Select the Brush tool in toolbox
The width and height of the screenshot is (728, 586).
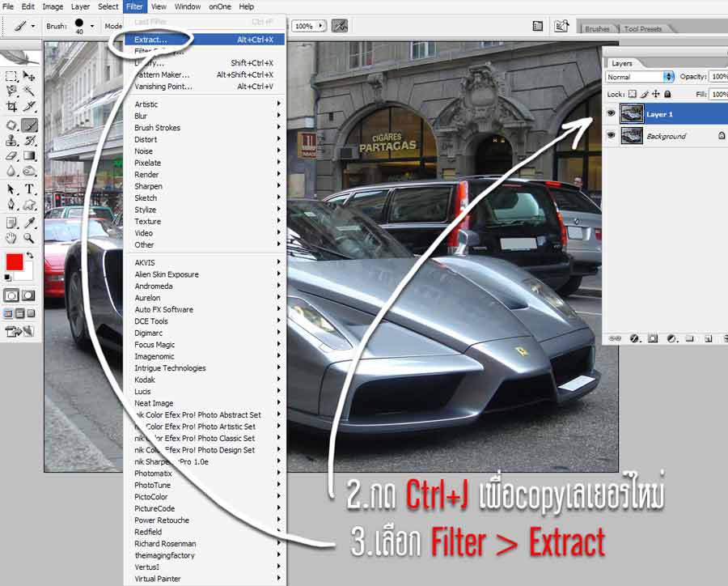[29, 125]
